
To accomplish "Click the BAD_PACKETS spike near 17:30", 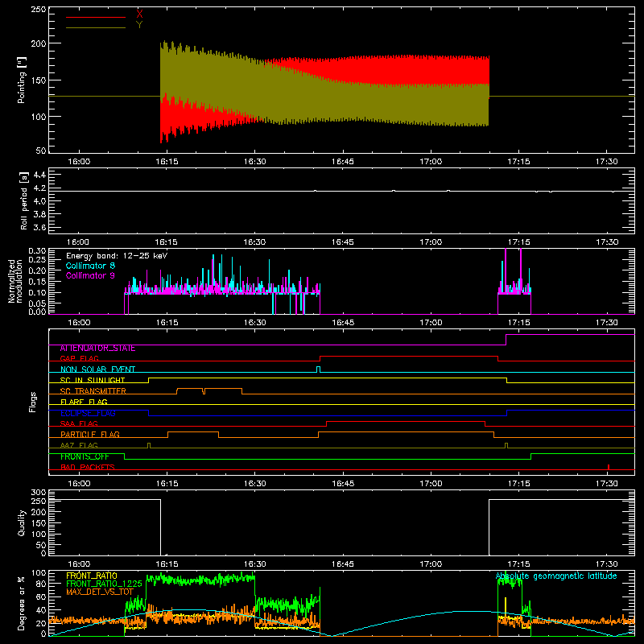I will point(609,467).
